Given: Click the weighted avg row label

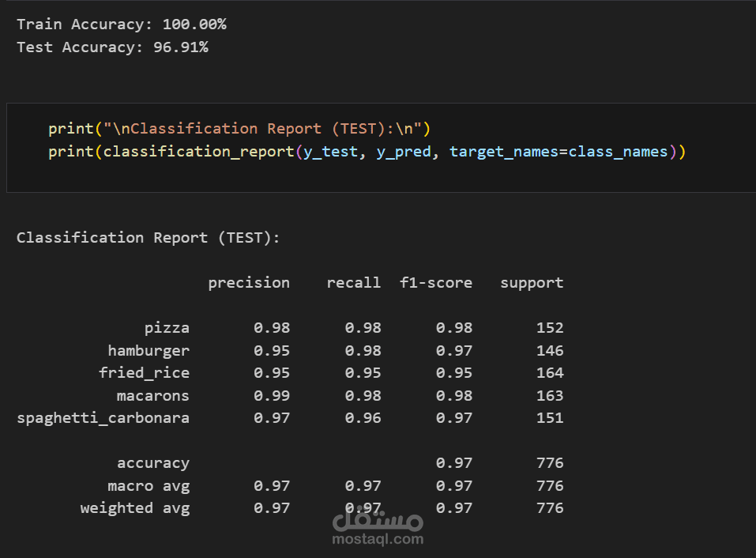Looking at the screenshot, I should pyautogui.click(x=135, y=508).
